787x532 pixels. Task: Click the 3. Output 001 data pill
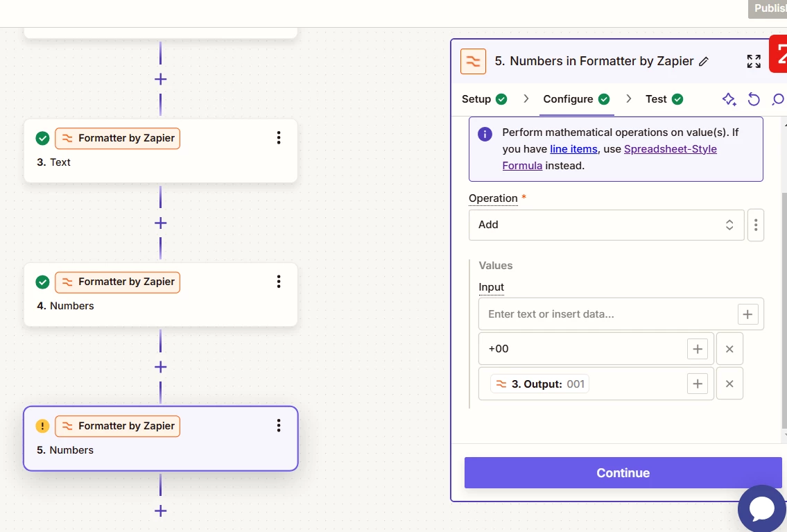539,384
